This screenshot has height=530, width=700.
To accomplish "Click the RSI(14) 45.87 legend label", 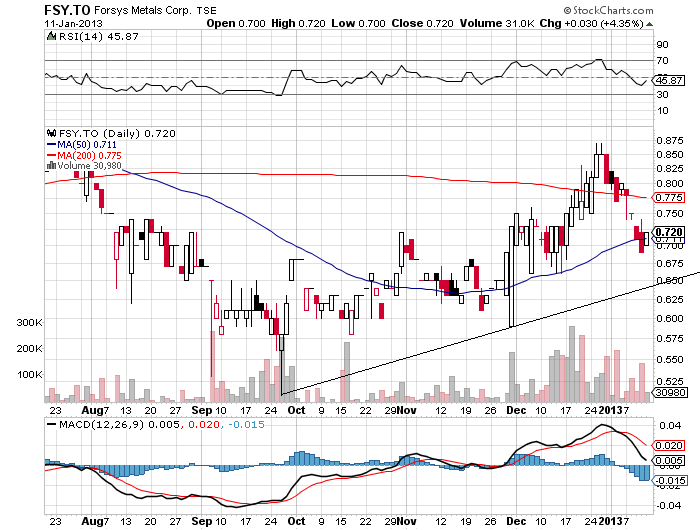I will coord(99,37).
